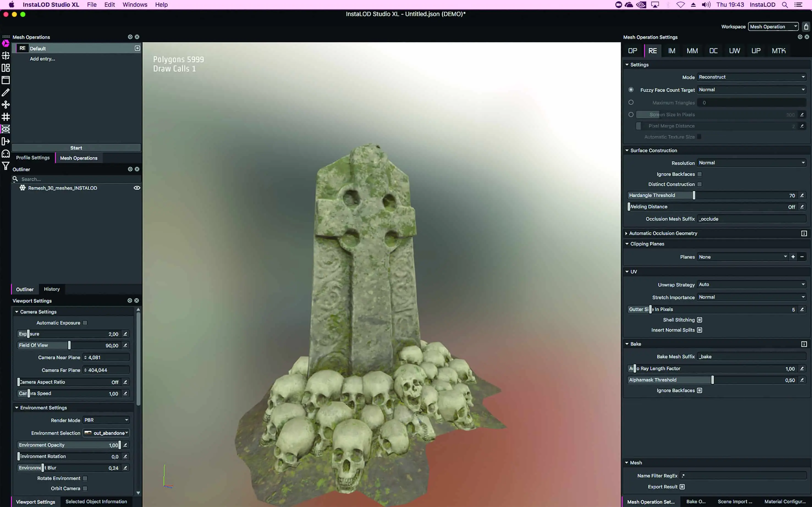The image size is (812, 507).
Task: Select the UW unwrap operation icon
Action: 734,51
